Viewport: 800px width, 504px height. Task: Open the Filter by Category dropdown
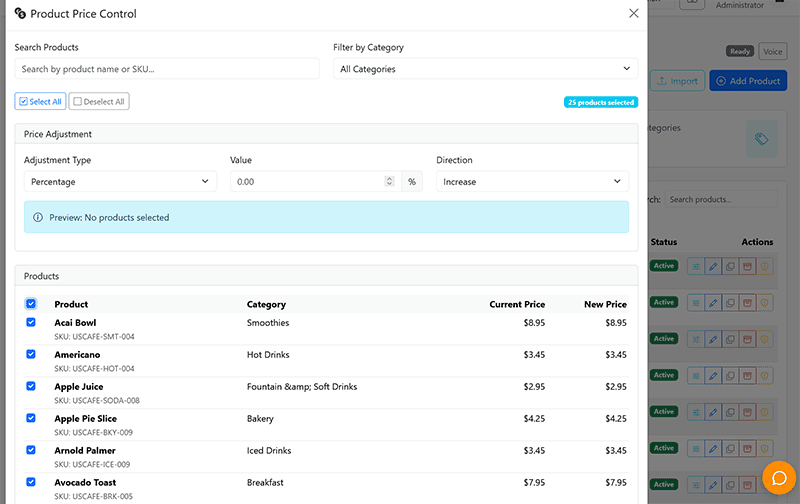[x=485, y=69]
